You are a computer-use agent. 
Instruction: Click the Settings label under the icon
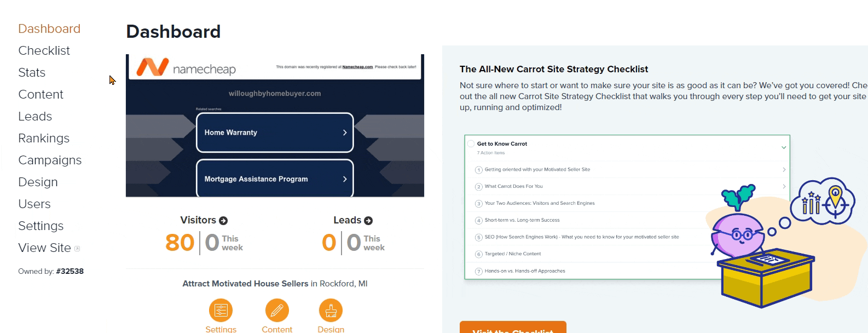(x=221, y=329)
